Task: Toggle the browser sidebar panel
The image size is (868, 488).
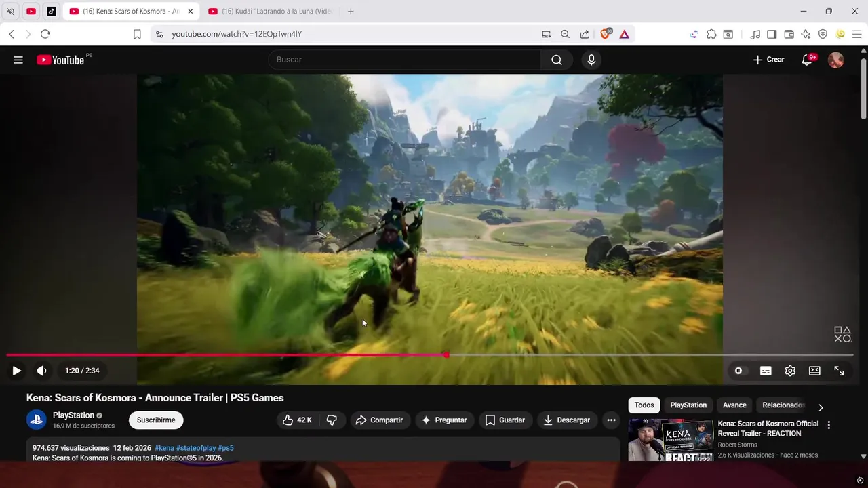Action: click(772, 34)
